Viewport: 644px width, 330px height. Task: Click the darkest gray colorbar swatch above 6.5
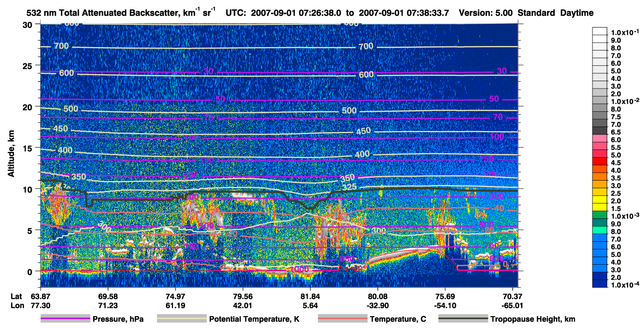(x=600, y=130)
